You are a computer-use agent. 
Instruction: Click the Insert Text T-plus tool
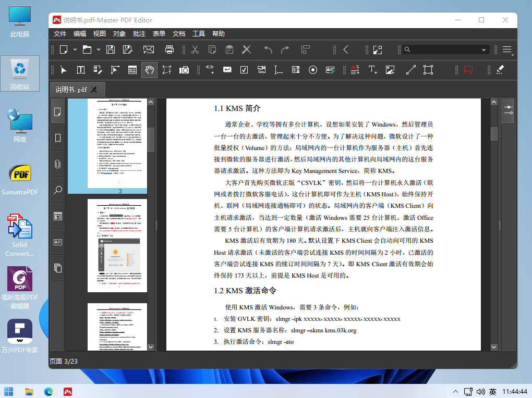[x=372, y=70]
